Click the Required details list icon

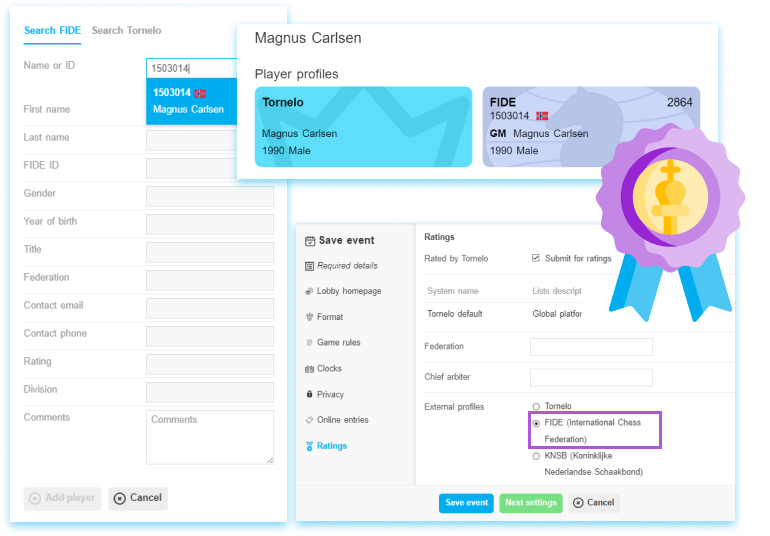(x=309, y=266)
